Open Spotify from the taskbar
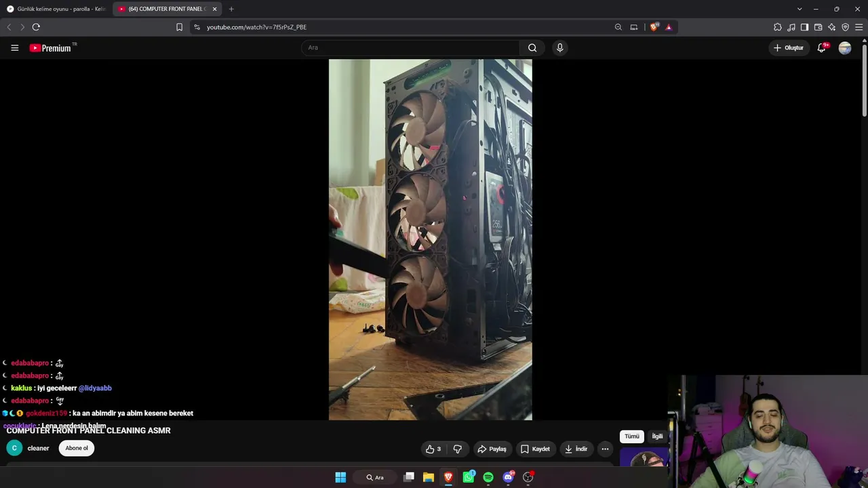This screenshot has width=868, height=488. point(488,477)
